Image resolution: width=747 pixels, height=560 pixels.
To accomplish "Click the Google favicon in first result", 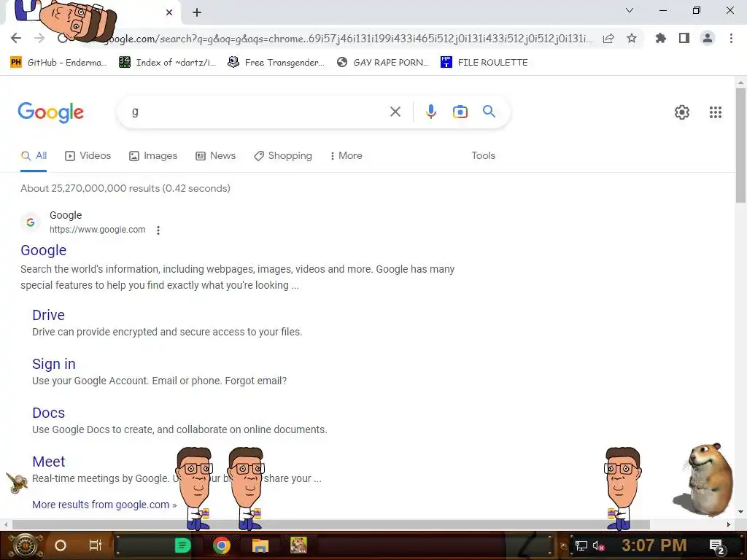I will (31, 222).
